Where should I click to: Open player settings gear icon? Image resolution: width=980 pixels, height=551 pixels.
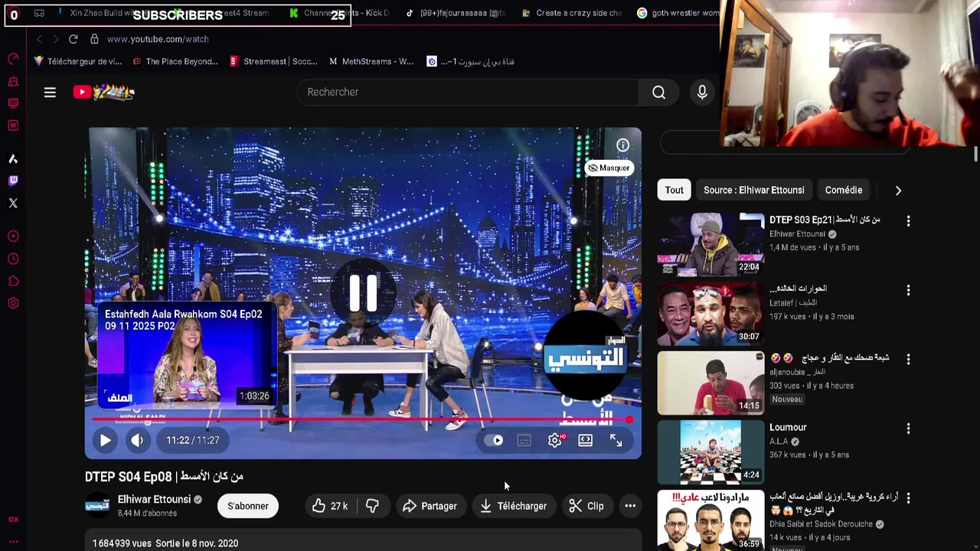555,440
